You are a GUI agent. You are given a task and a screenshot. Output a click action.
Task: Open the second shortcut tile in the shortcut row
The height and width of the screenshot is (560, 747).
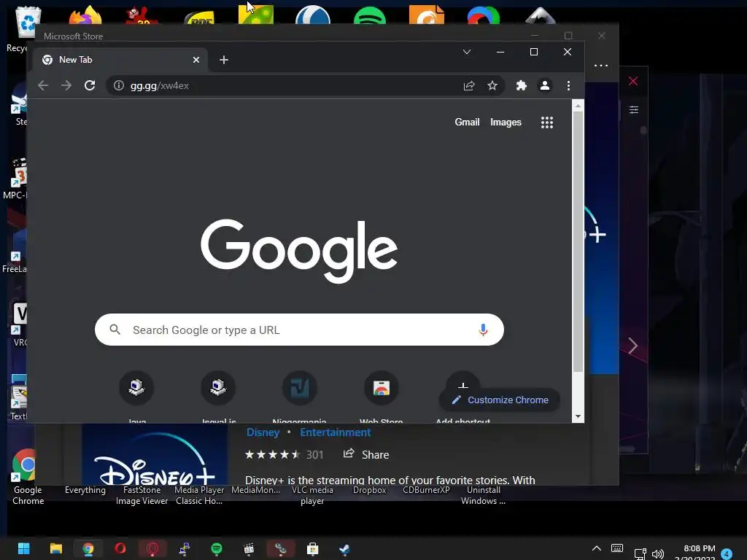coord(218,388)
